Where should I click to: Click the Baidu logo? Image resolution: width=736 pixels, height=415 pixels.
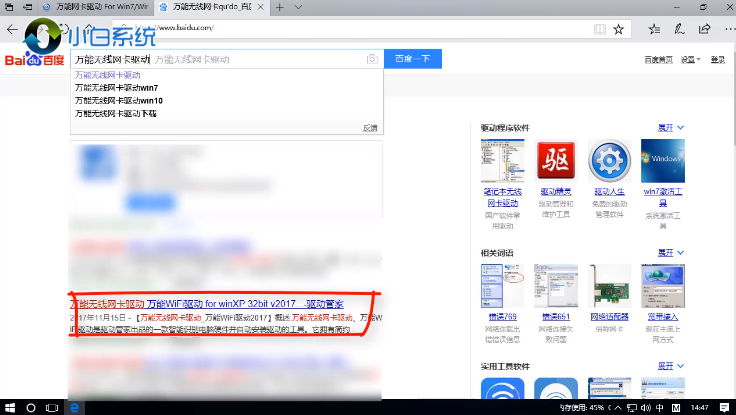point(34,60)
